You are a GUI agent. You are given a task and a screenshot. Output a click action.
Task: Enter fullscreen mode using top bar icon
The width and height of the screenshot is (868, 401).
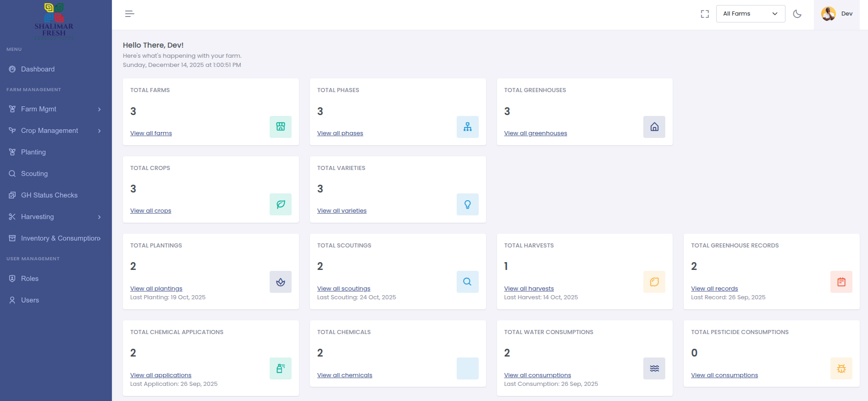pyautogui.click(x=705, y=14)
